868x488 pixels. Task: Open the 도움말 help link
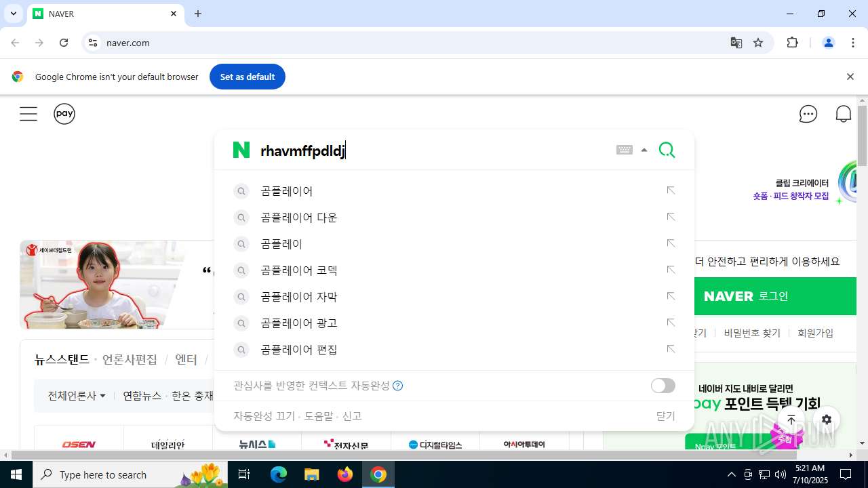pos(319,416)
